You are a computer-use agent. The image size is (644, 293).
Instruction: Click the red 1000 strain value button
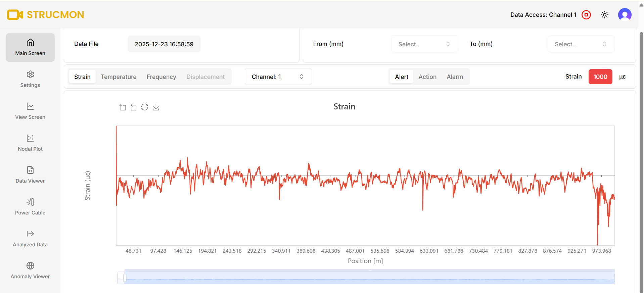(600, 77)
